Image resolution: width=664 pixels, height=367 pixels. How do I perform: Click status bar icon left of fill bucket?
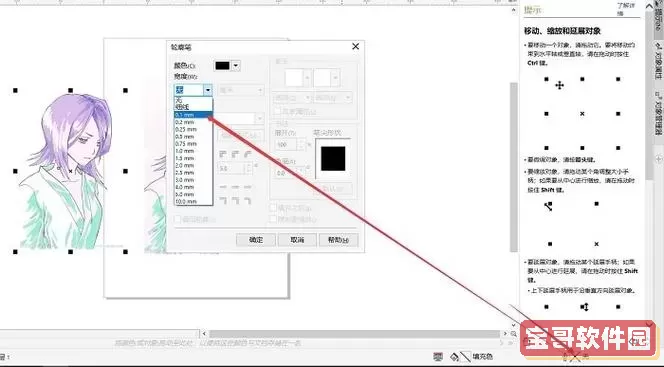pyautogui.click(x=438, y=357)
